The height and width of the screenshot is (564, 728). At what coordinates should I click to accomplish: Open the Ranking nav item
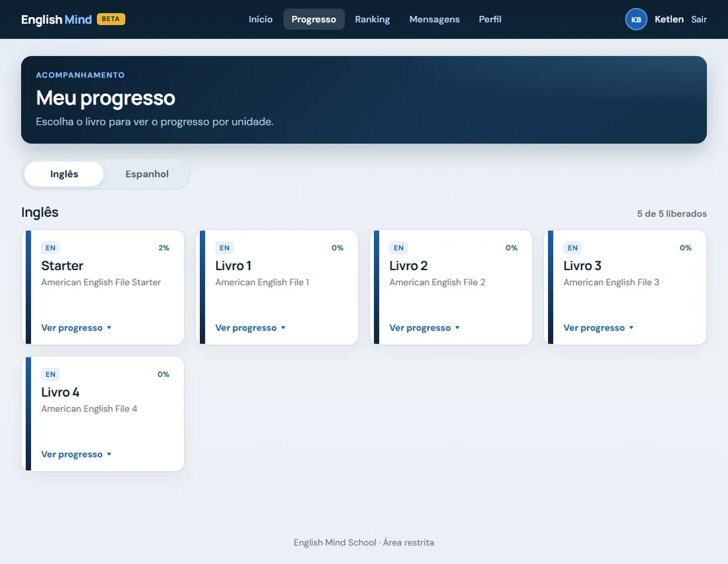[x=373, y=19]
